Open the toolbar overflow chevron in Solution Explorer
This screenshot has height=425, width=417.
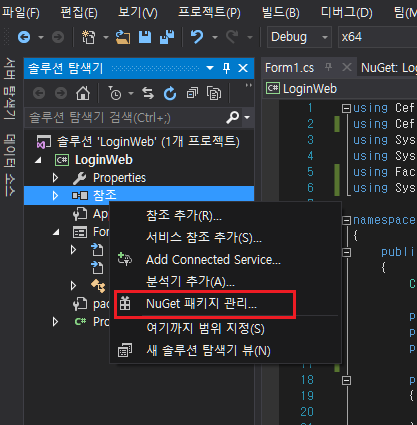point(248,85)
